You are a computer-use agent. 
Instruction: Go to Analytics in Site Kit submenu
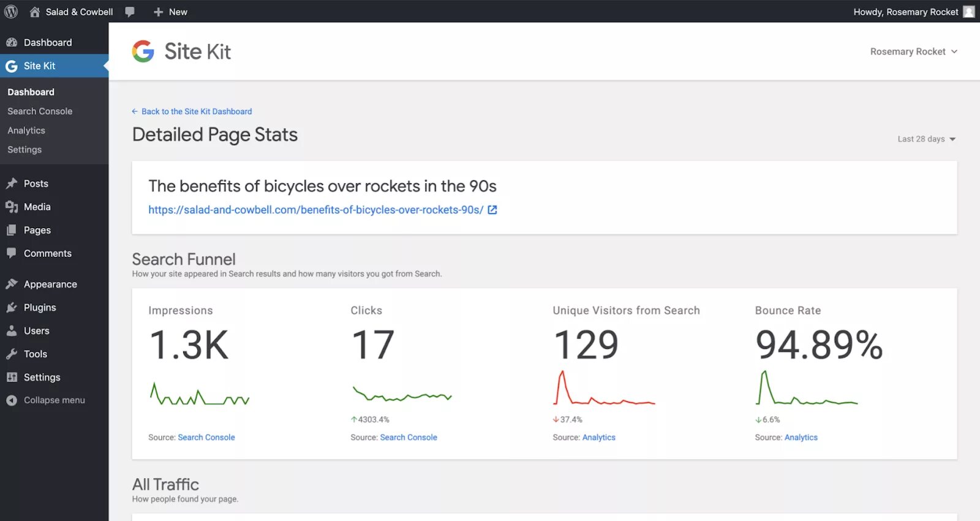[x=26, y=131]
